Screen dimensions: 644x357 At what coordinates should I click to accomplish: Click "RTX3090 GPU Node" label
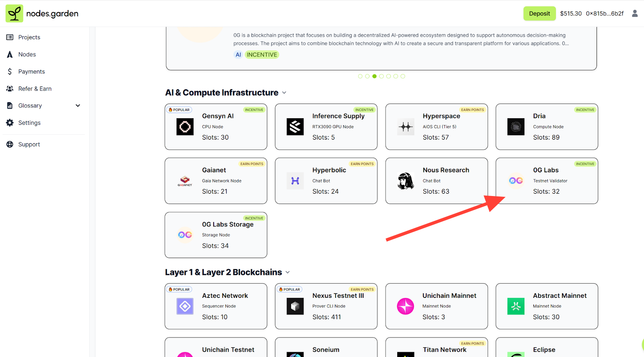point(333,127)
